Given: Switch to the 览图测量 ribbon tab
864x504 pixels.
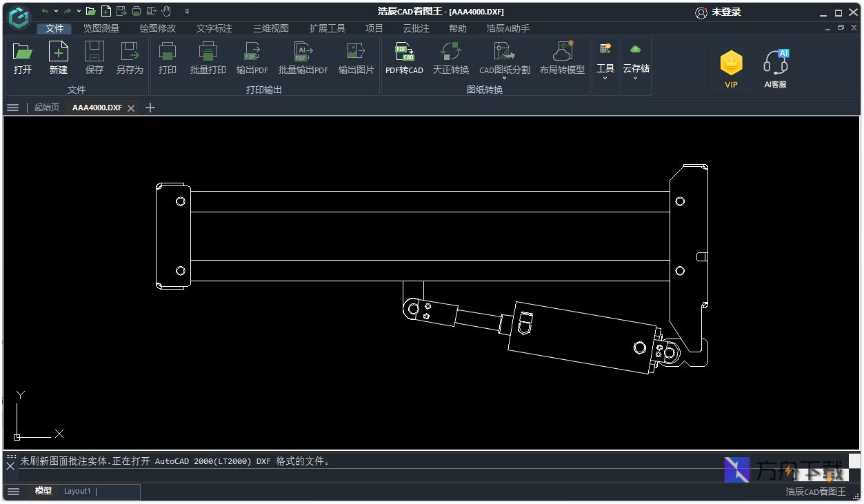Looking at the screenshot, I should point(101,28).
